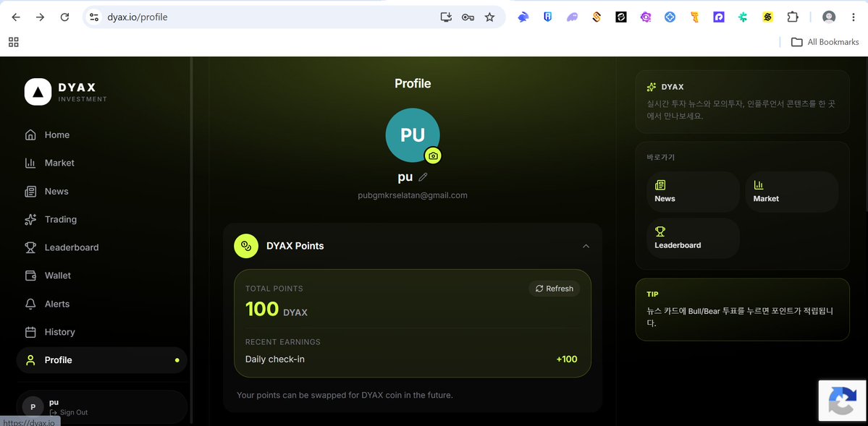Click the Sign Out link
This screenshot has width=868, height=426.
[69, 412]
